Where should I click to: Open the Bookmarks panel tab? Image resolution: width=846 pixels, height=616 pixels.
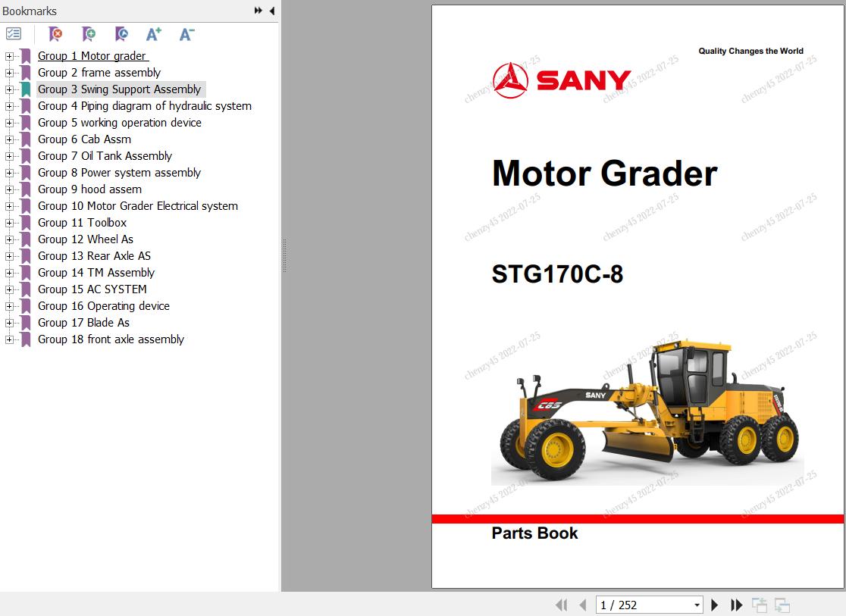tap(30, 11)
